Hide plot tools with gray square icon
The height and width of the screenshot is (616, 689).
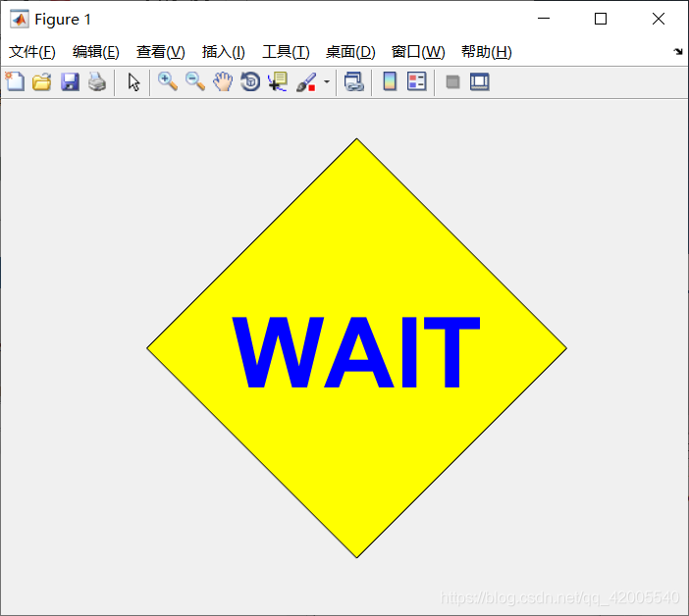pos(452,82)
